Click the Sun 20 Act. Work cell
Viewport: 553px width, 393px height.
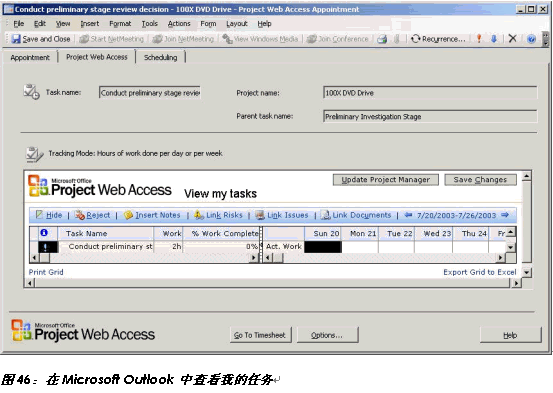(323, 247)
